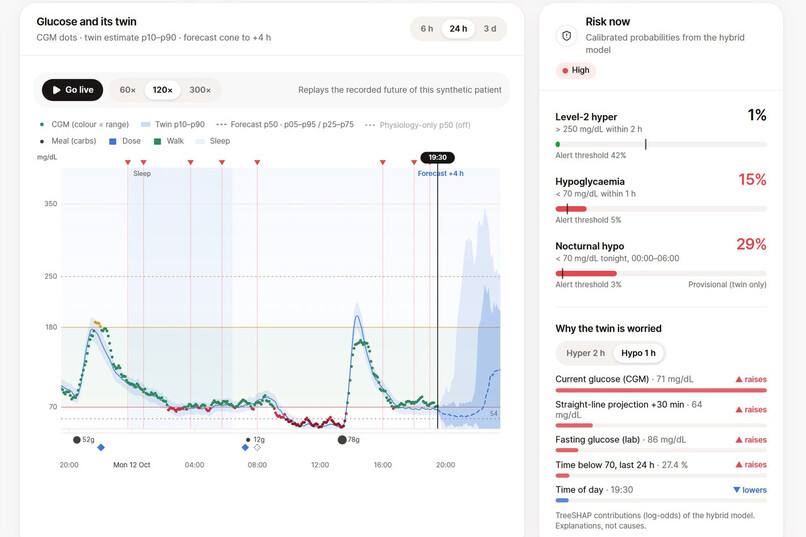
Task: Toggle the Sleep legend entry
Action: pyautogui.click(x=213, y=141)
